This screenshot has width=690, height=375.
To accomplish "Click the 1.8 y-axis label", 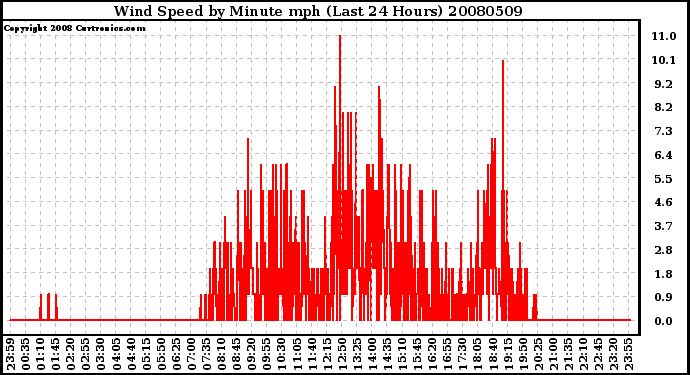I will click(664, 274).
